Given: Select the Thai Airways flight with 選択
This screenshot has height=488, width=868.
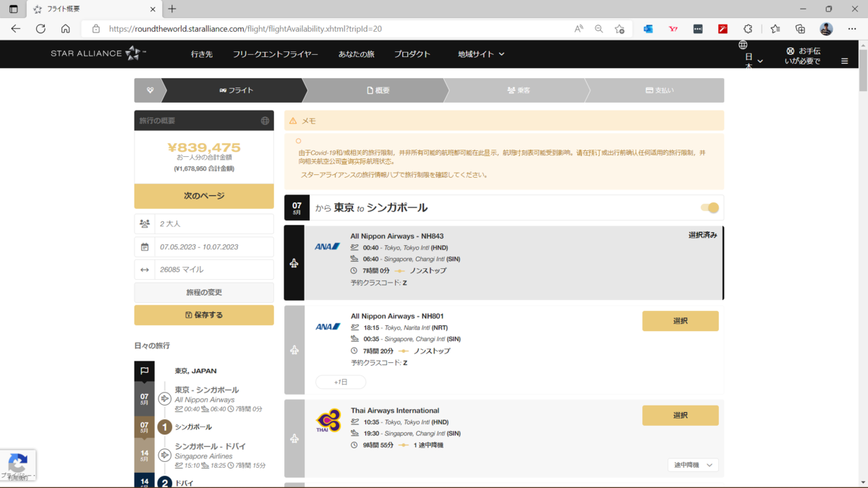Looking at the screenshot, I should point(681,416).
